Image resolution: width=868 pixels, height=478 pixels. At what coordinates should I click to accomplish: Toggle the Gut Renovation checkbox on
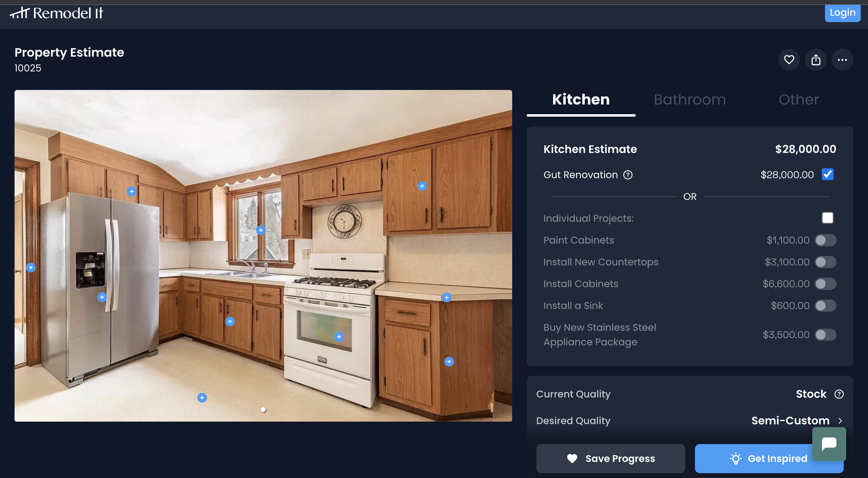[827, 174]
